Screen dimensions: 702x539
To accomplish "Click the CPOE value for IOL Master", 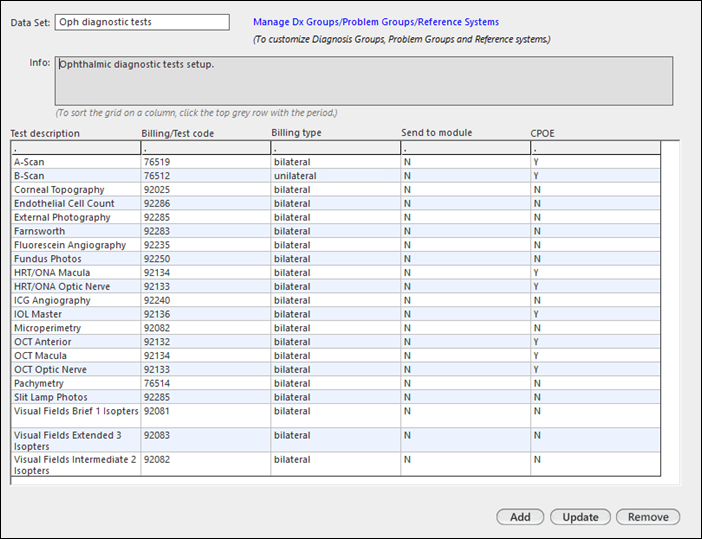I will pyautogui.click(x=595, y=315).
